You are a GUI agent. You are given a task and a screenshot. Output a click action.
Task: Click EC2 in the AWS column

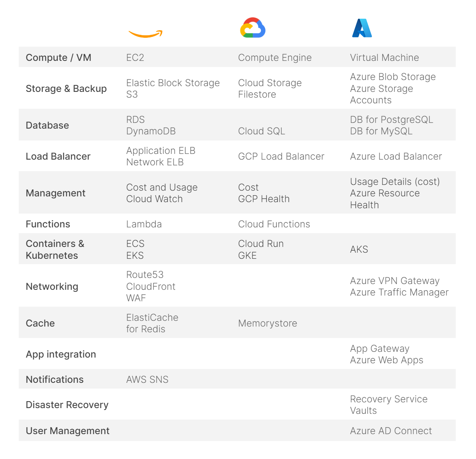click(135, 57)
